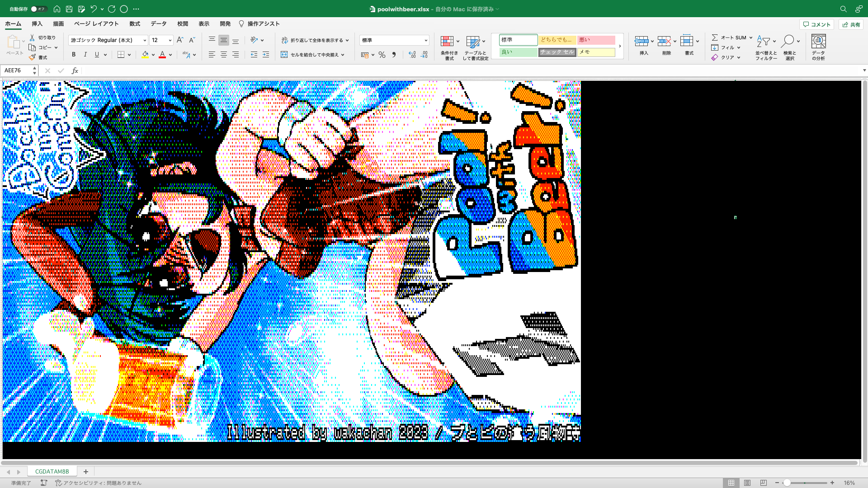
Task: Expand the cell styles gallery arrow
Action: [x=620, y=46]
